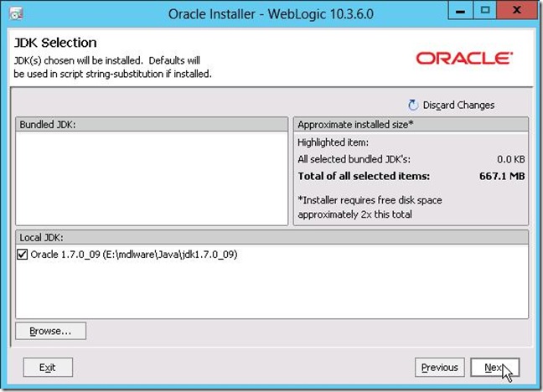Screen dimensions: 543x392
Task: Go back with the Previous button
Action: [x=439, y=368]
